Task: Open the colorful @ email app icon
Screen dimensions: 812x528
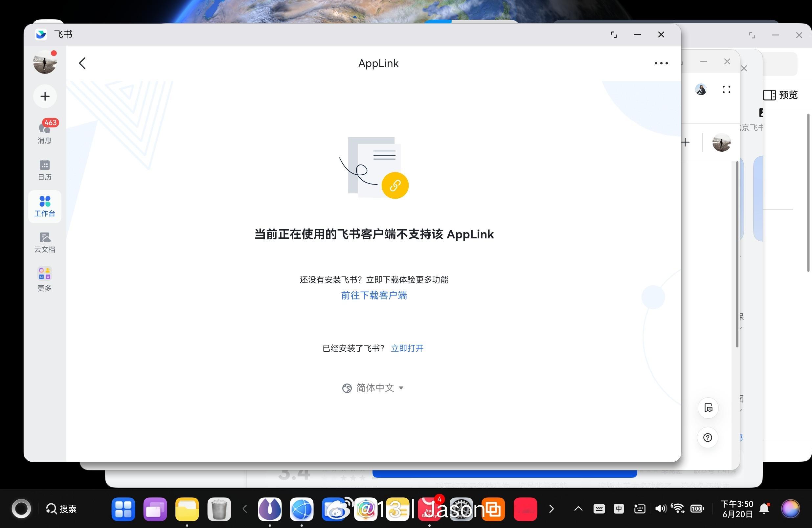Action: pyautogui.click(x=366, y=509)
